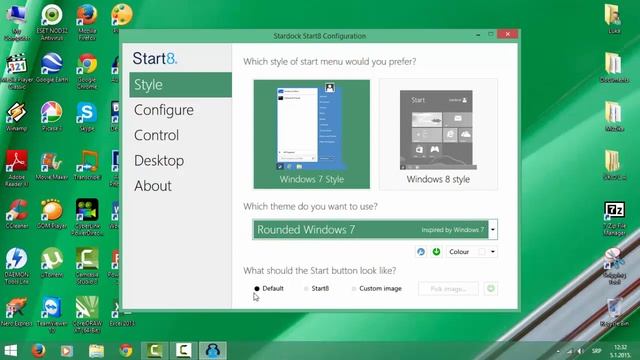Open the Documents folder on desktop
The height and width of the screenshot is (360, 640).
pos(614,68)
